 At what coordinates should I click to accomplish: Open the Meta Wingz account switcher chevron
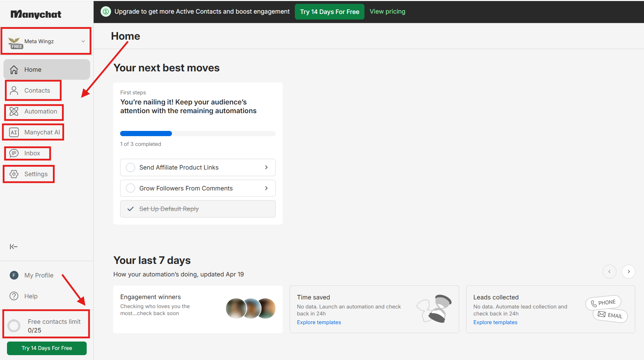point(83,41)
